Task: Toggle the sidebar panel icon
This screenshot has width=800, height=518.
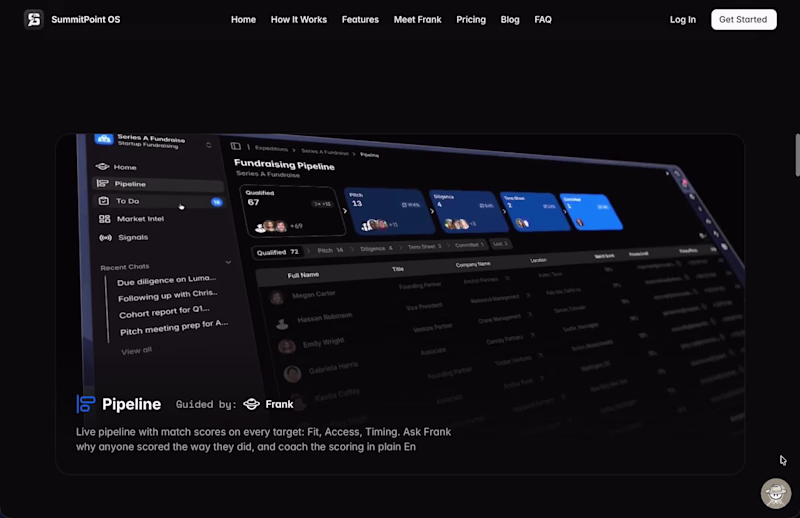Action: coord(235,146)
